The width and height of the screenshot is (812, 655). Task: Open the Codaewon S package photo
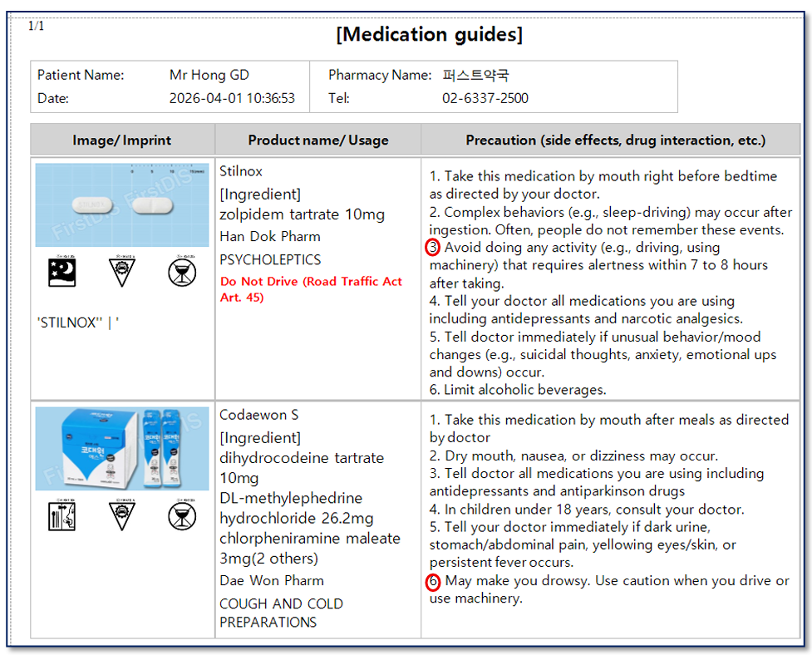point(122,448)
